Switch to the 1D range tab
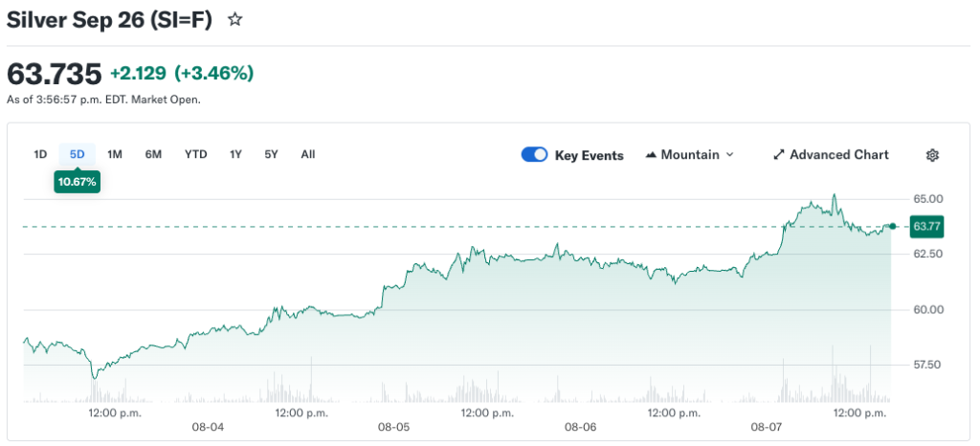Screen dimensions: 980x446 40,154
